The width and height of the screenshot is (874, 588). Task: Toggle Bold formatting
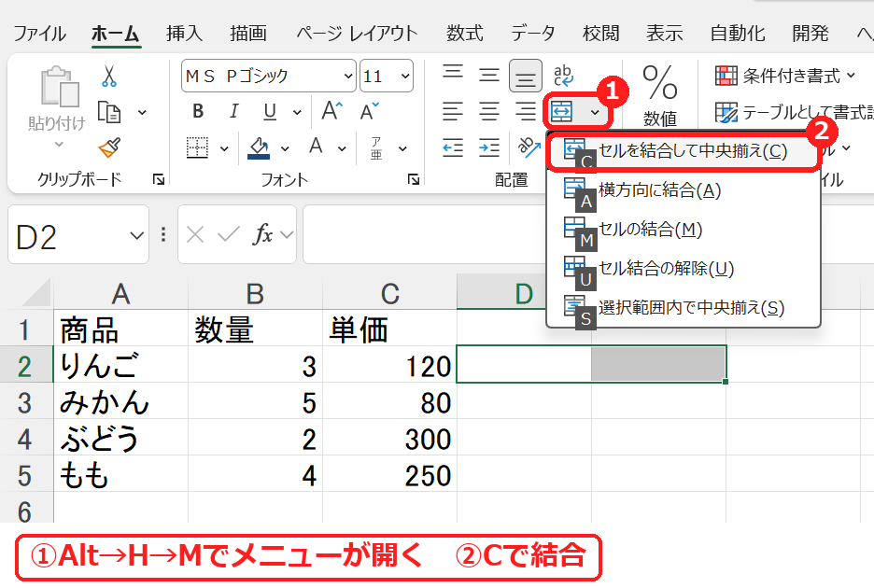(198, 111)
